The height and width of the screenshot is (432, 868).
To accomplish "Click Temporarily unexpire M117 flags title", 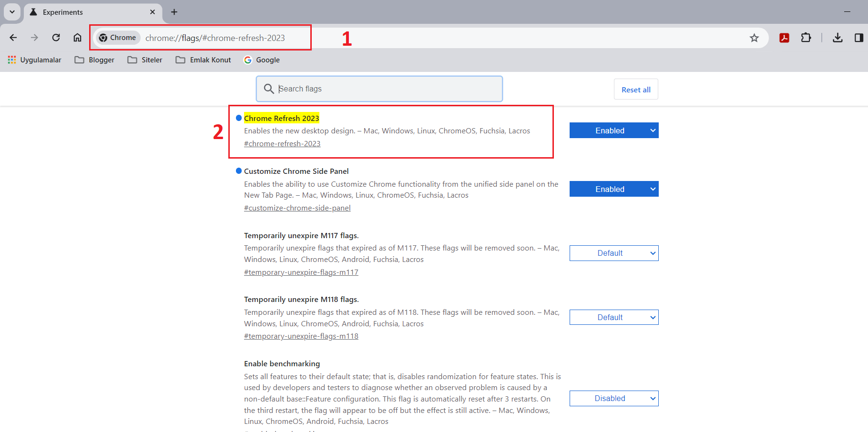I will [x=301, y=236].
